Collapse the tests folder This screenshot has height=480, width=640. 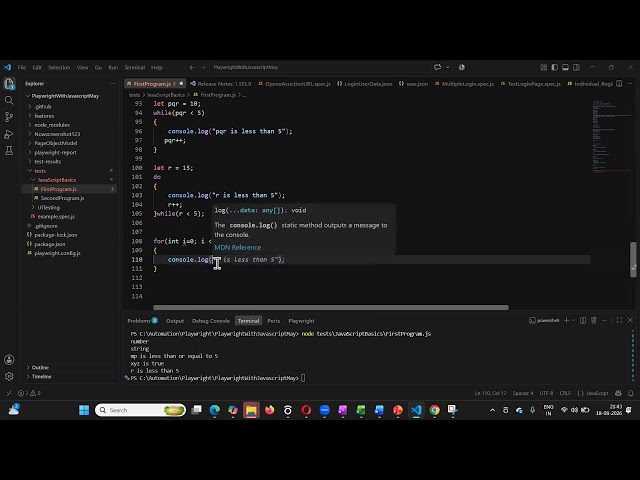(x=40, y=171)
